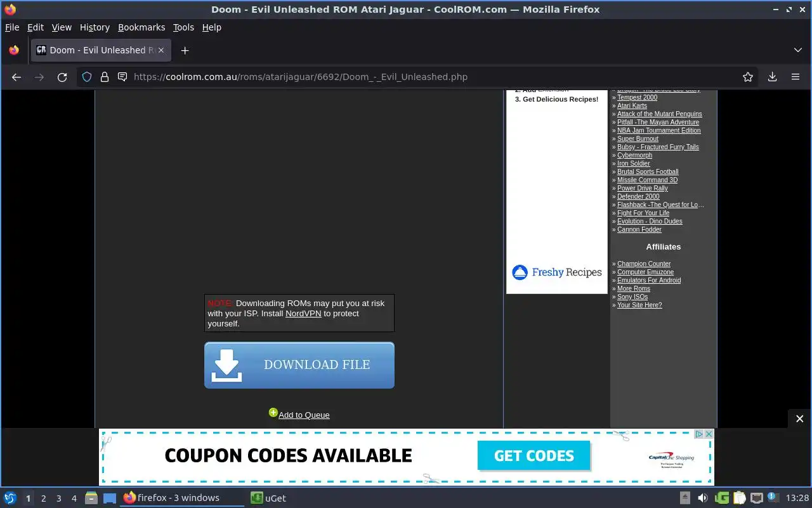Open the History menu
This screenshot has height=508, width=812.
click(95, 27)
